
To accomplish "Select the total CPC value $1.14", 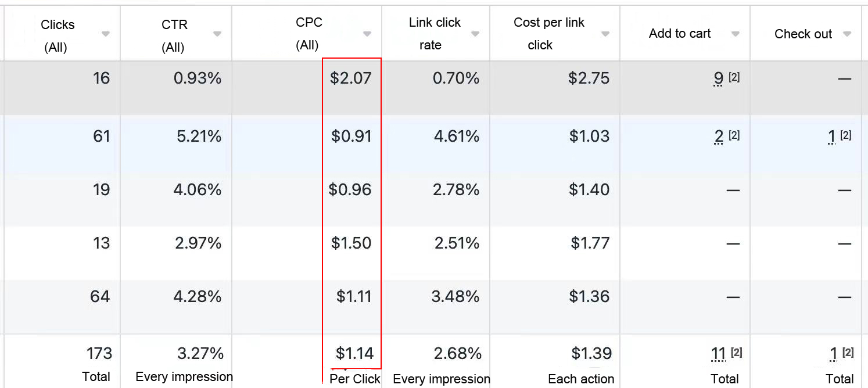I will 354,353.
